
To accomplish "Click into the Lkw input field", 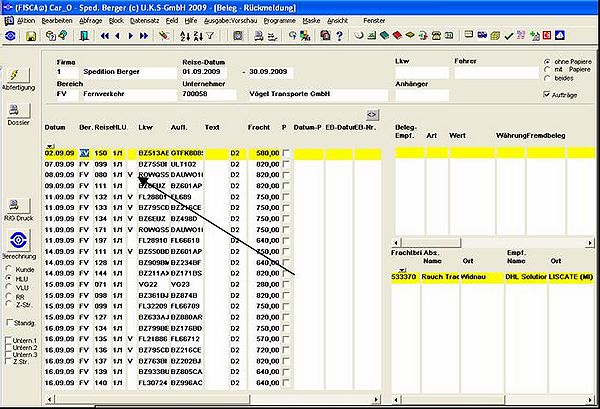I will click(422, 73).
